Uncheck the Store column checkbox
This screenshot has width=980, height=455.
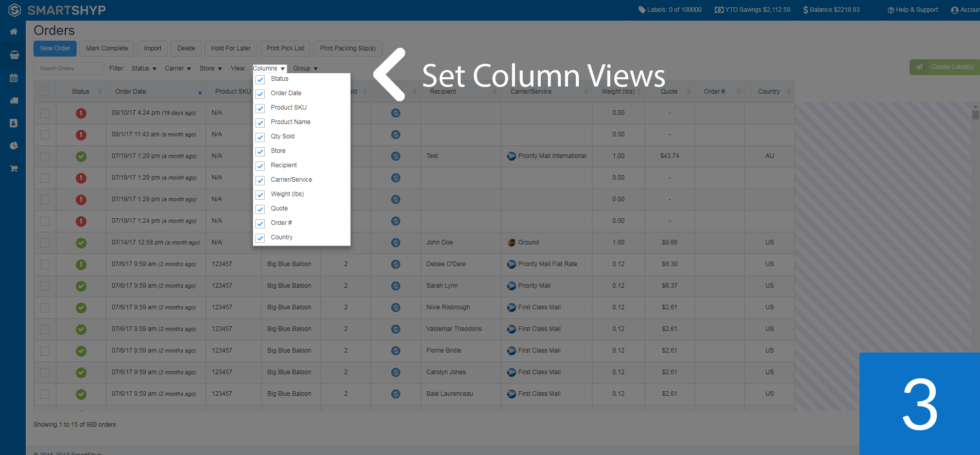pyautogui.click(x=260, y=152)
